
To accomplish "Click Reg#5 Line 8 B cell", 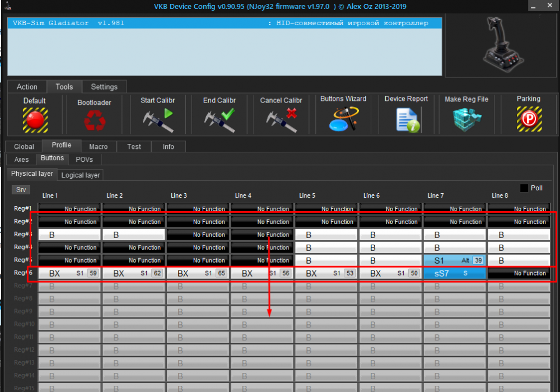I will [x=519, y=260].
